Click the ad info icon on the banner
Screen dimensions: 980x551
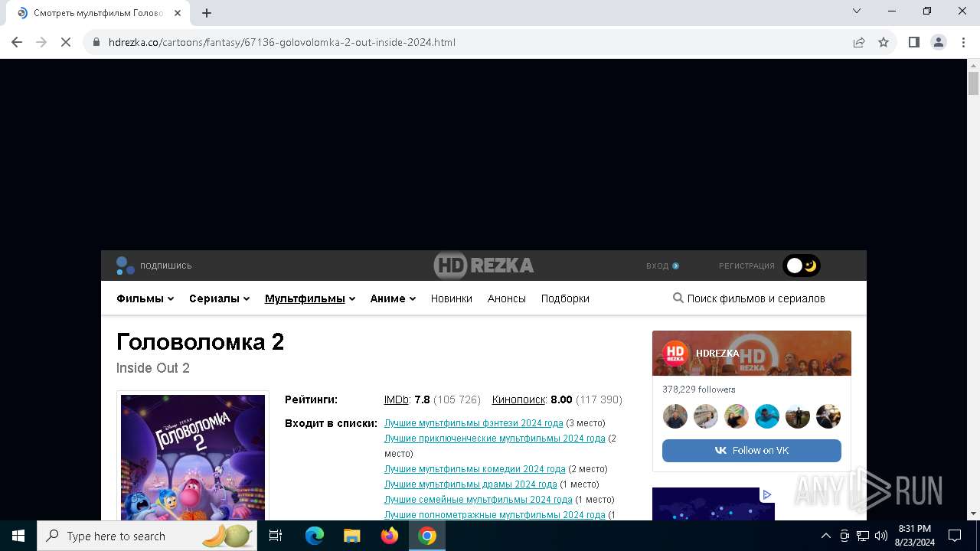(766, 494)
